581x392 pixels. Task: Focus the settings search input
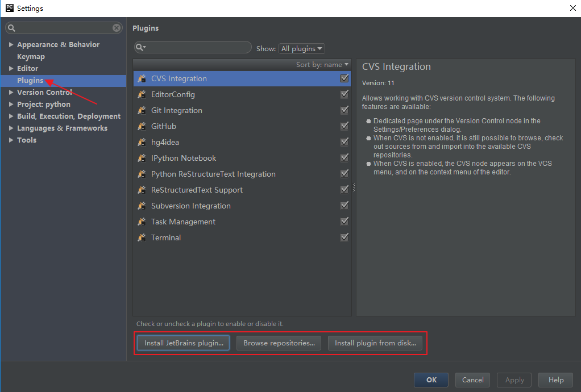pyautogui.click(x=64, y=28)
